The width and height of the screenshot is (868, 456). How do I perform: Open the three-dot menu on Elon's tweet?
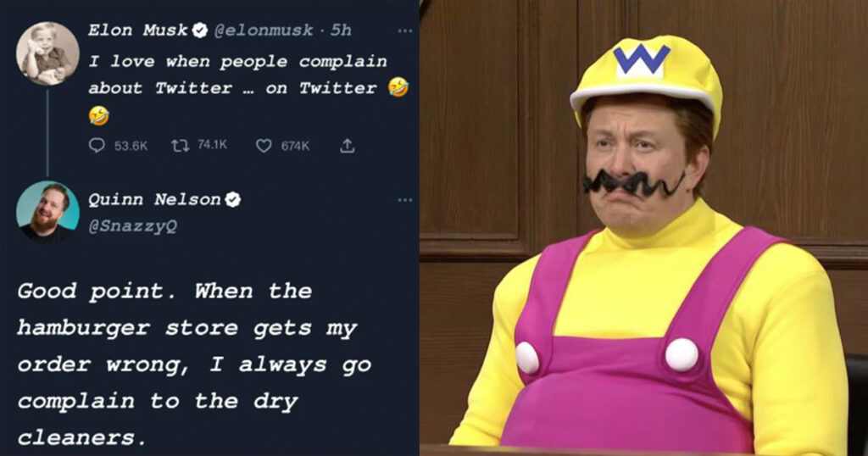[405, 31]
